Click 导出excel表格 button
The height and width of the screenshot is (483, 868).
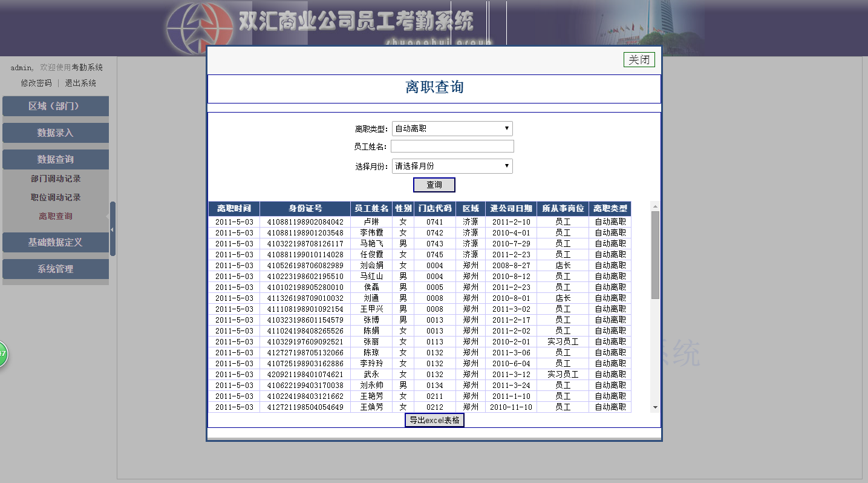tap(434, 420)
